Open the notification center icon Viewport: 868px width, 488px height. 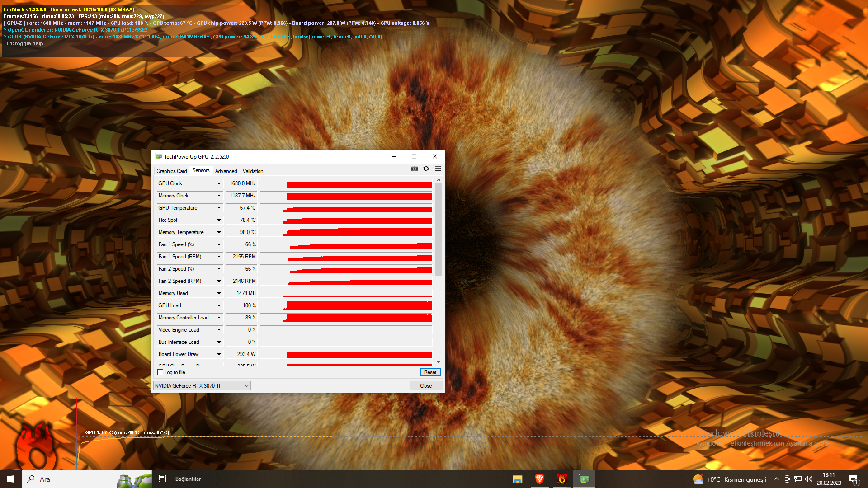tap(854, 479)
